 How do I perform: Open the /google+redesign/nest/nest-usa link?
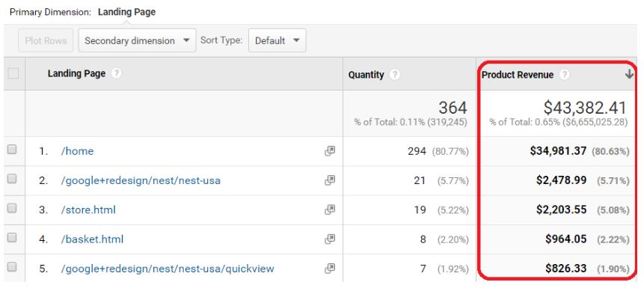click(x=141, y=180)
